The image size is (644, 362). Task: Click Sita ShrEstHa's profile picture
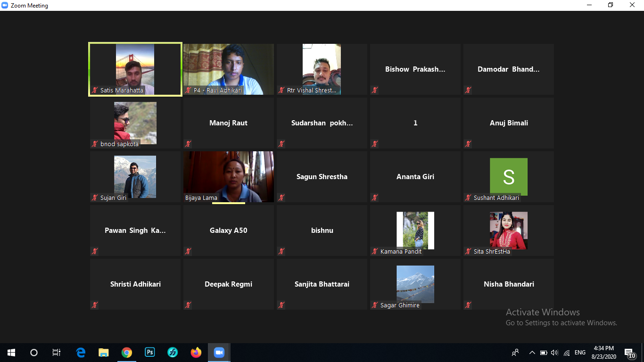pos(508,229)
